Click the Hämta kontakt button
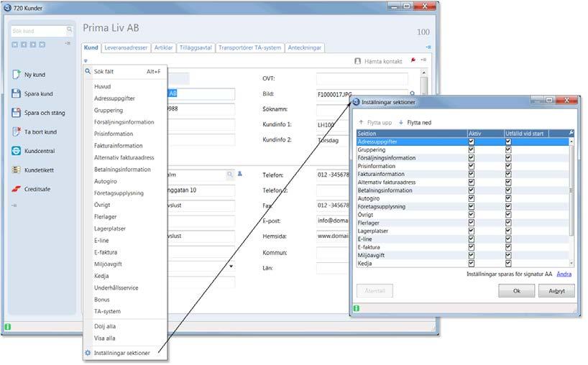 pyautogui.click(x=379, y=61)
